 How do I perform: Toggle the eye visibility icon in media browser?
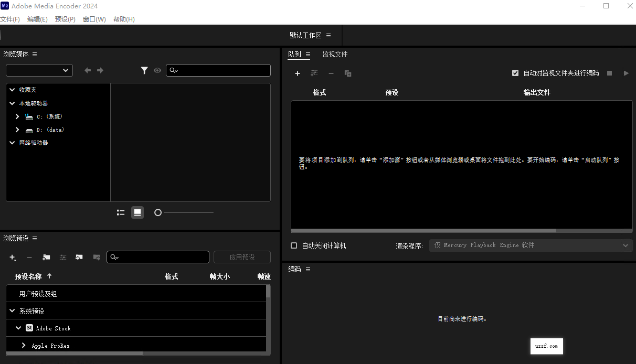point(157,70)
